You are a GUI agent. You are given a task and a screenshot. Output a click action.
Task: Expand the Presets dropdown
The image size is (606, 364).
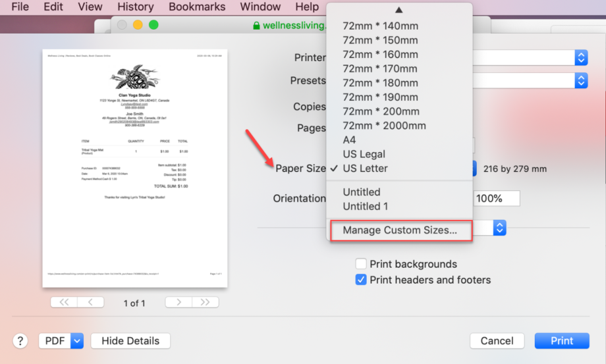(x=581, y=80)
